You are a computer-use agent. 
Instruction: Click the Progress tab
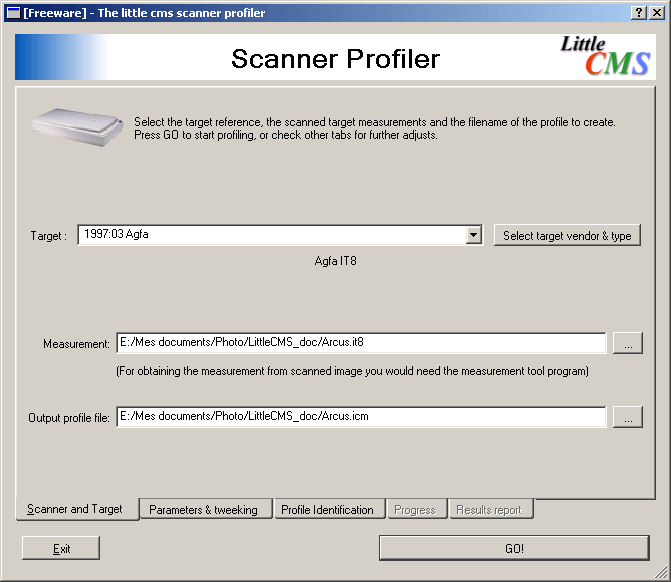tap(417, 509)
